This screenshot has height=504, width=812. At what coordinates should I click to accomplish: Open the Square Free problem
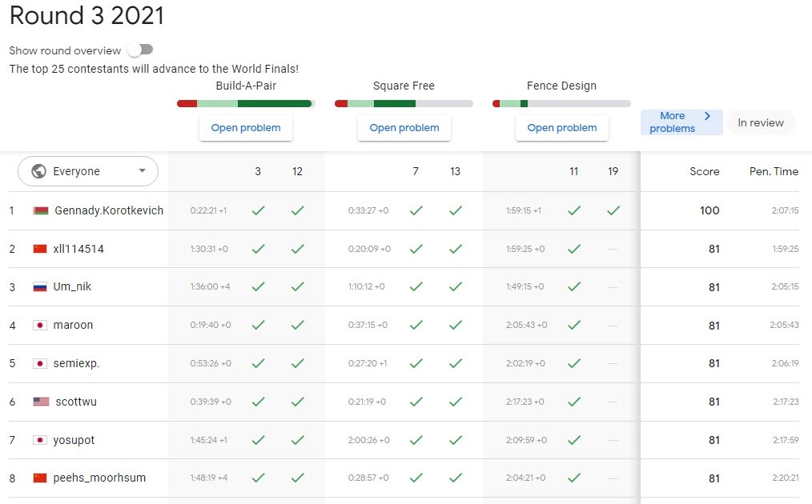point(404,127)
